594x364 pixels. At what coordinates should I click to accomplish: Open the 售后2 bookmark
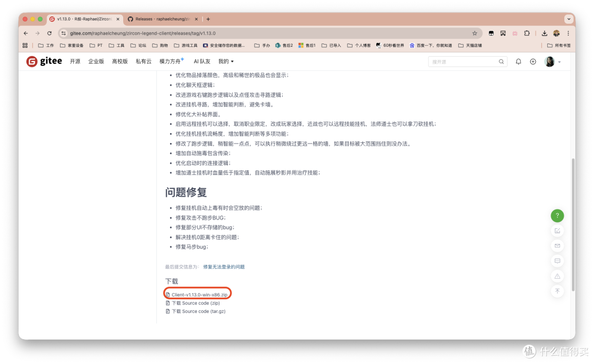284,46
